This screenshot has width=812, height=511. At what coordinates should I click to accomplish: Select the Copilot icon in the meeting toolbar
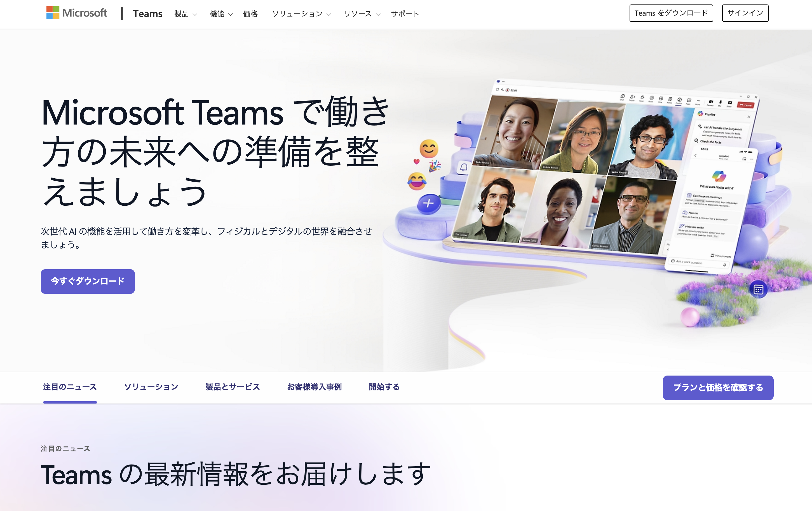pyautogui.click(x=679, y=100)
